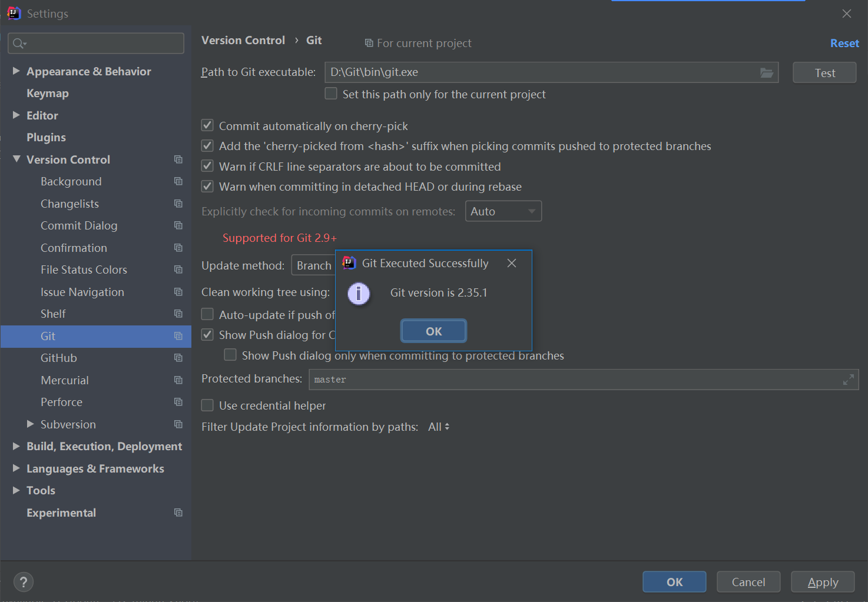Click the project-level icon next to Background
Image resolution: width=868 pixels, height=602 pixels.
pos(178,181)
